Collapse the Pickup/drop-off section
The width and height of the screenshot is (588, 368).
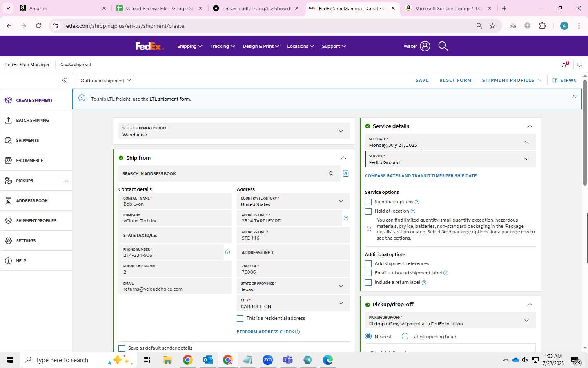(x=530, y=305)
